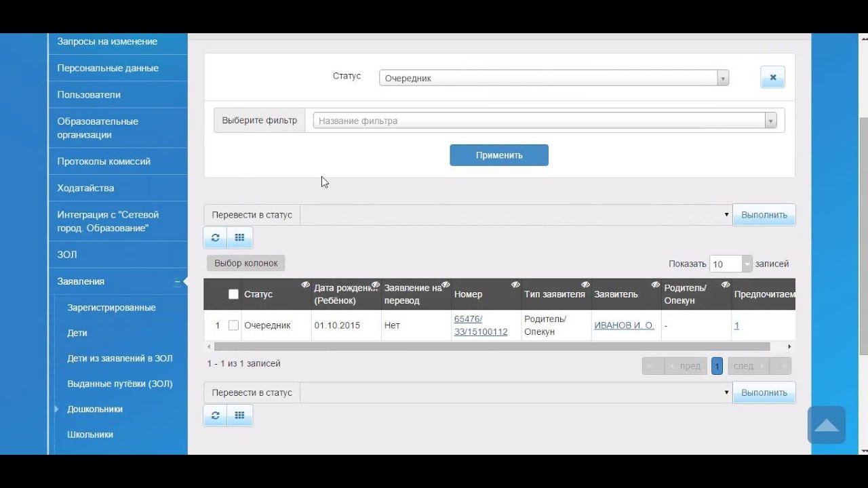Hide the Дата рождения column via eye icon
This screenshot has height=488, width=868.
(x=375, y=285)
